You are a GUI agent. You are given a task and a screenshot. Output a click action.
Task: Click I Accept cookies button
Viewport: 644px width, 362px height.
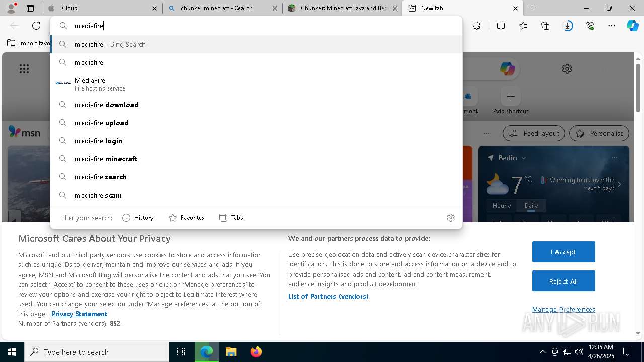[x=563, y=252]
